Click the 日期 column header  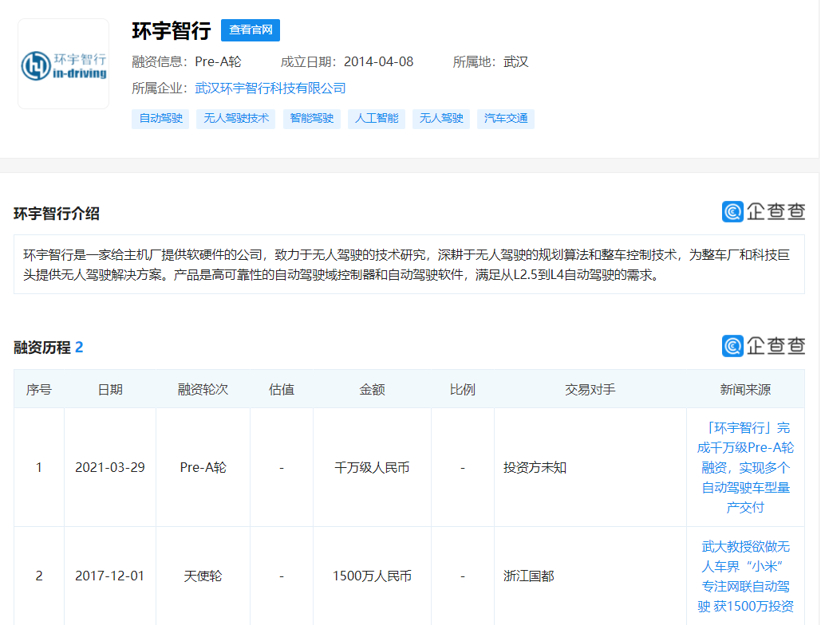[x=110, y=389]
